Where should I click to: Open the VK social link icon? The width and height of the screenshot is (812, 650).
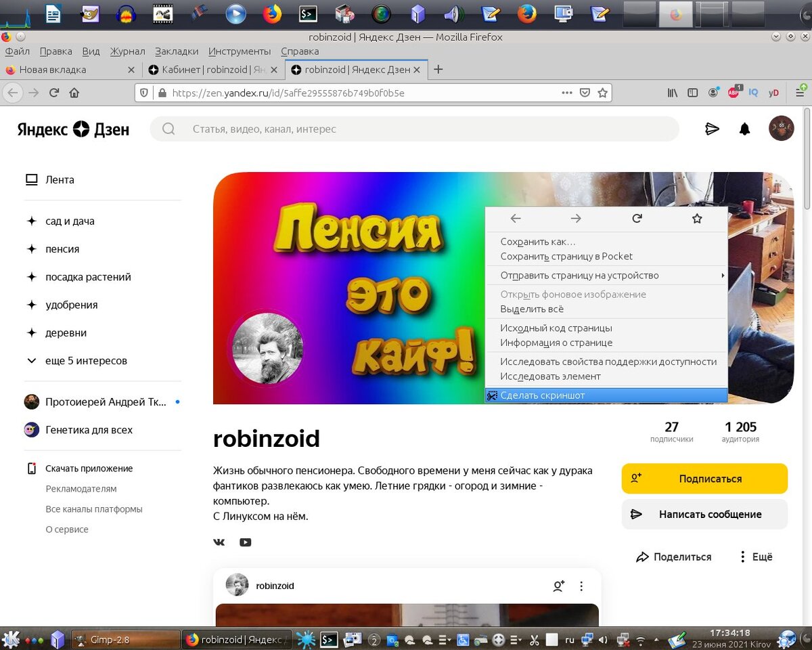point(219,542)
